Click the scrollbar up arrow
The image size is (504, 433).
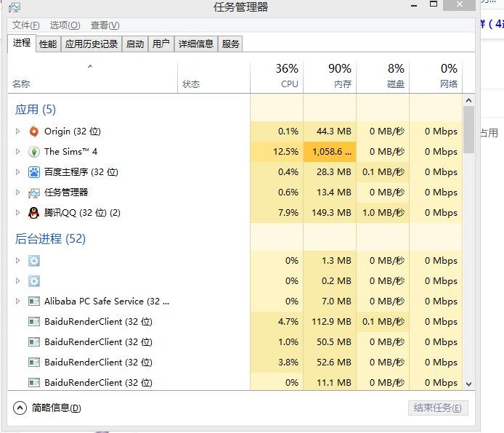pos(468,100)
